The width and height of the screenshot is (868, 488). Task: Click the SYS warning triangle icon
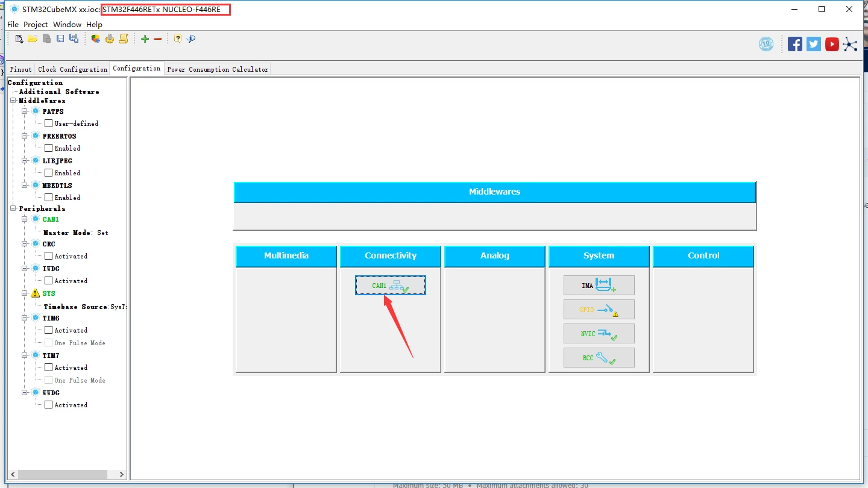point(36,293)
